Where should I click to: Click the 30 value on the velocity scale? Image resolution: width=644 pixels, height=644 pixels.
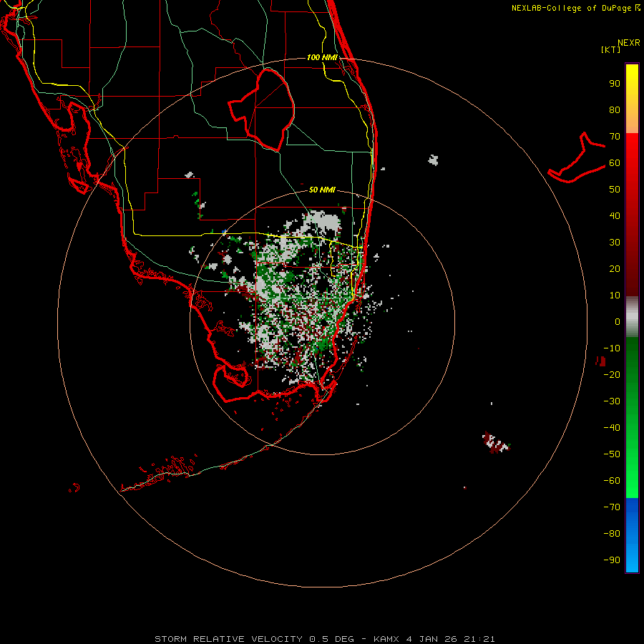[615, 243]
